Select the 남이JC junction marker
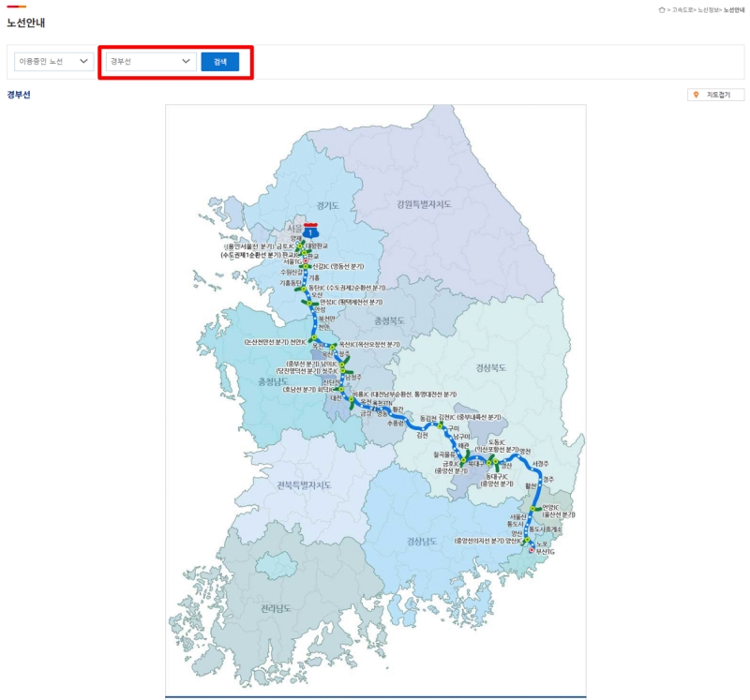Screen dimensions: 750x700 pyautogui.click(x=341, y=365)
